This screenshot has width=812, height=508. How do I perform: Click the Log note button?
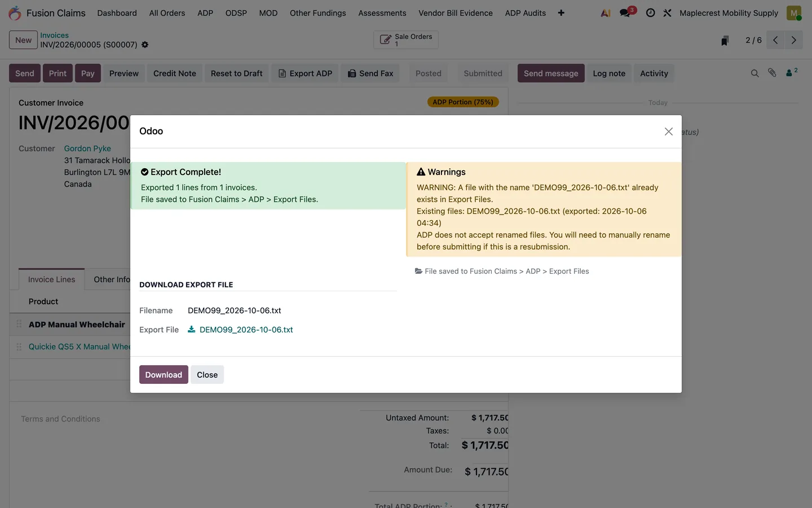pyautogui.click(x=609, y=73)
